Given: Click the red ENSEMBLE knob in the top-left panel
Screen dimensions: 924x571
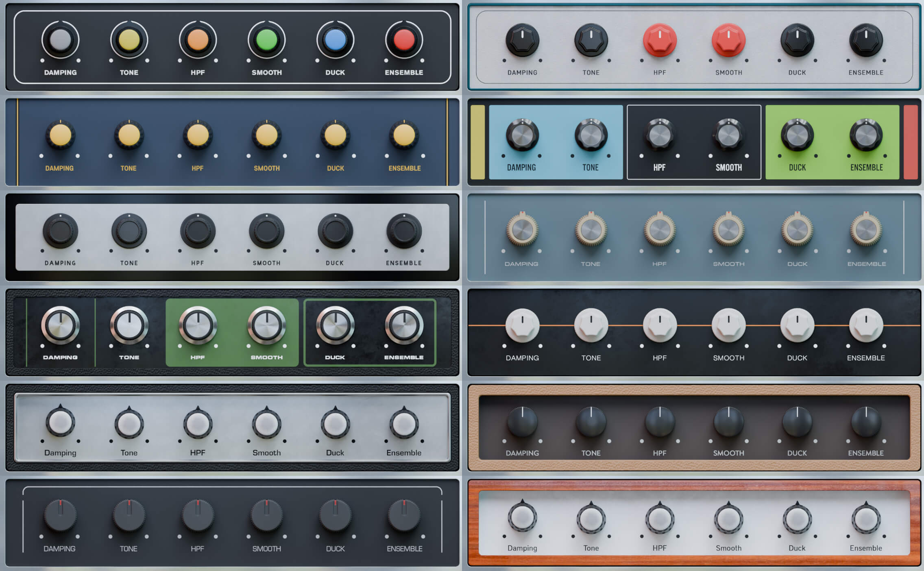Looking at the screenshot, I should (x=404, y=40).
